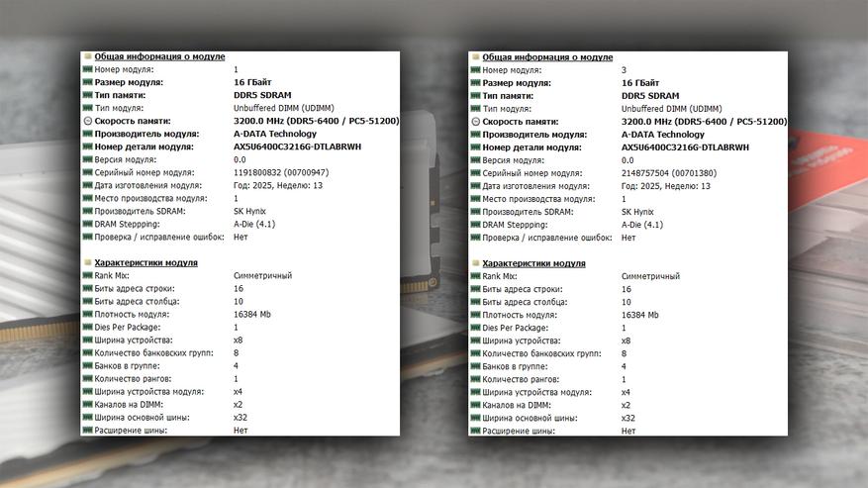Viewport: 868px width, 488px height.
Task: Click chip icon beside Количество банковских групп in module 1 panel
Action: tap(87, 352)
